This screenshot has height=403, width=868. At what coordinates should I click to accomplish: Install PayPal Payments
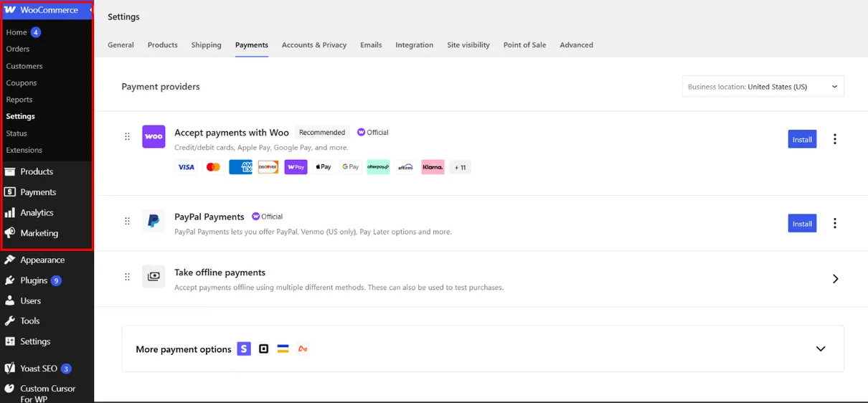(x=802, y=223)
